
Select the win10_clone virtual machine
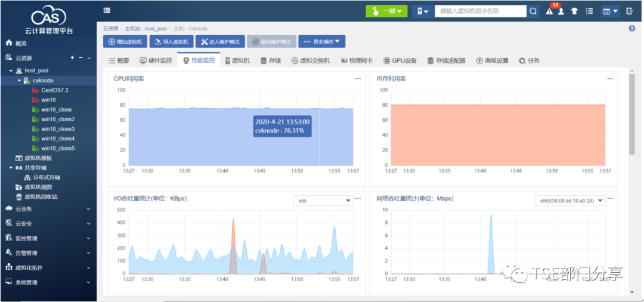click(x=56, y=110)
